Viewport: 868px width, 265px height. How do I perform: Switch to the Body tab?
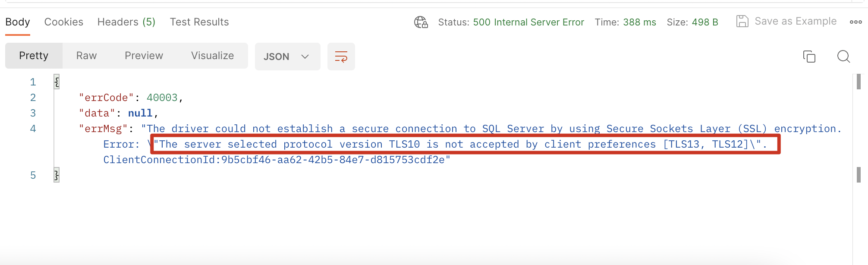tap(18, 22)
